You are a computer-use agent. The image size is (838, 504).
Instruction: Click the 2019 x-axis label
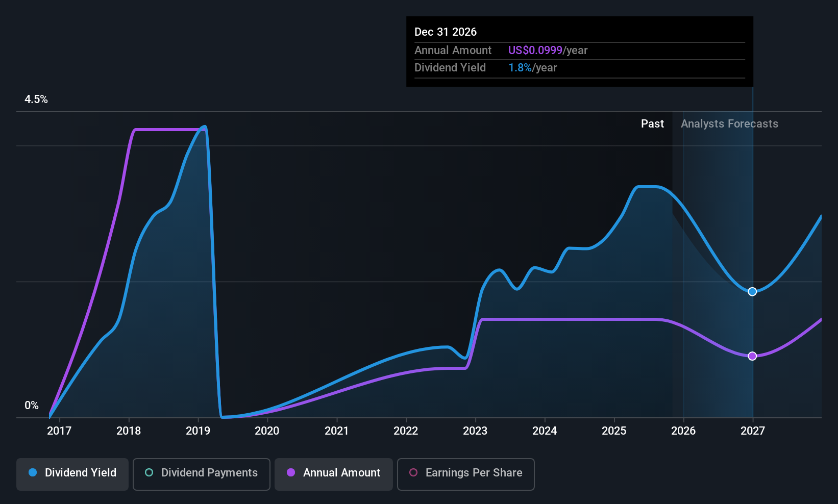(x=198, y=431)
